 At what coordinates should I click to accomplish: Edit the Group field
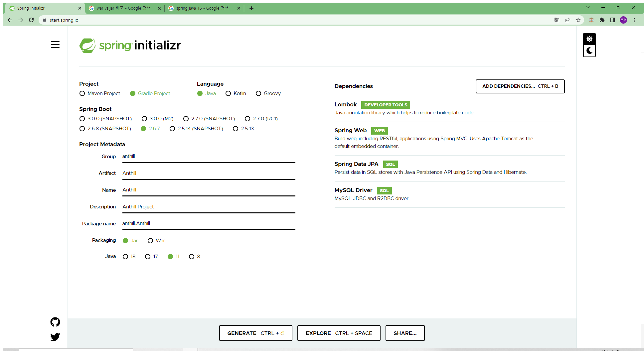click(x=209, y=157)
